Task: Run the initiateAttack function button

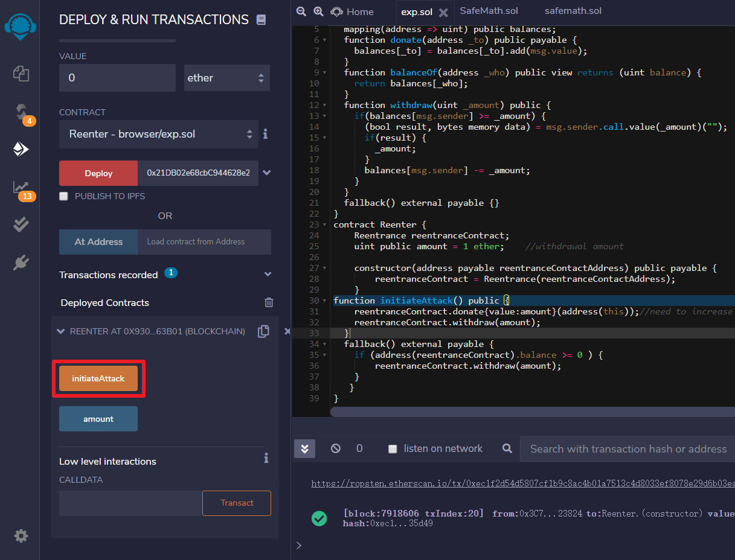Action: tap(98, 378)
